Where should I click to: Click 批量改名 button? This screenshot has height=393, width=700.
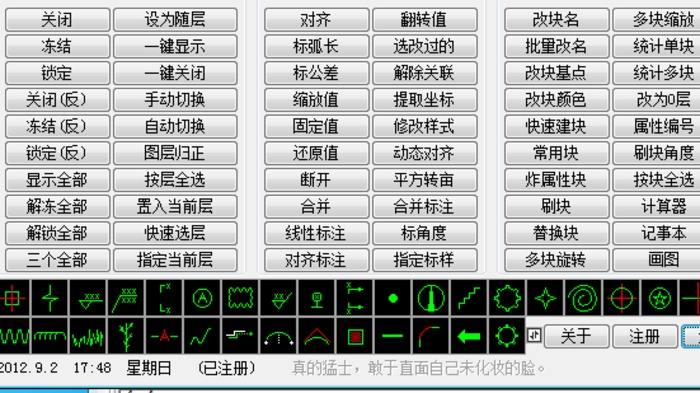pyautogui.click(x=556, y=46)
